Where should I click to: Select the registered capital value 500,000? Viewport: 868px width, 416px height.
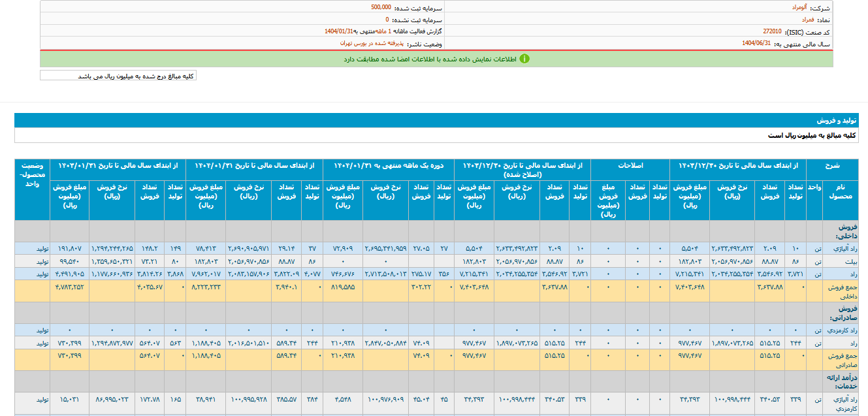coord(381,8)
